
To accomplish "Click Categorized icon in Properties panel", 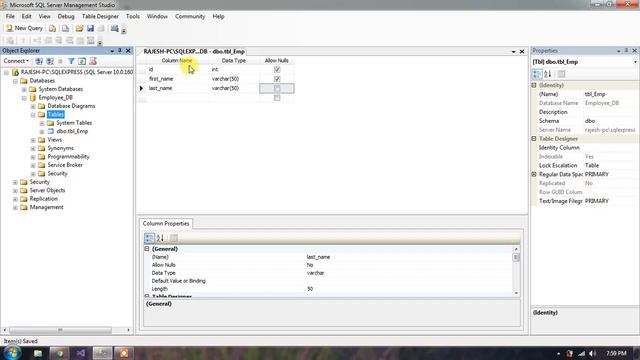I will tap(537, 74).
